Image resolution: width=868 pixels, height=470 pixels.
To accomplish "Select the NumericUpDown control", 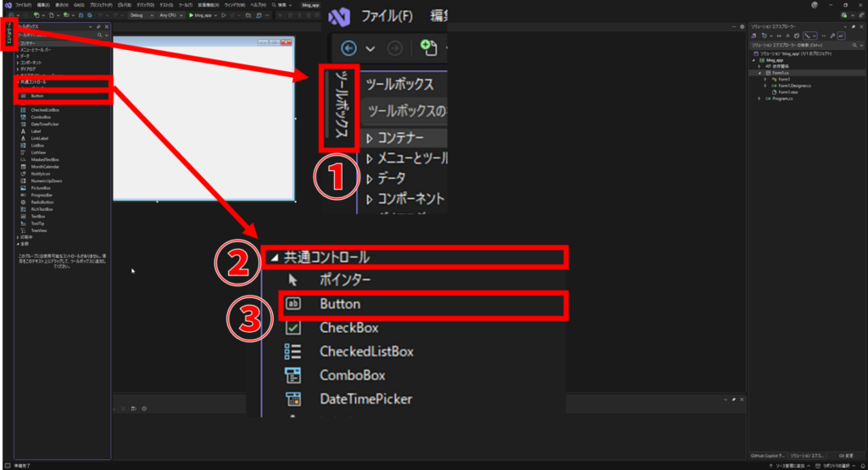I will [47, 181].
